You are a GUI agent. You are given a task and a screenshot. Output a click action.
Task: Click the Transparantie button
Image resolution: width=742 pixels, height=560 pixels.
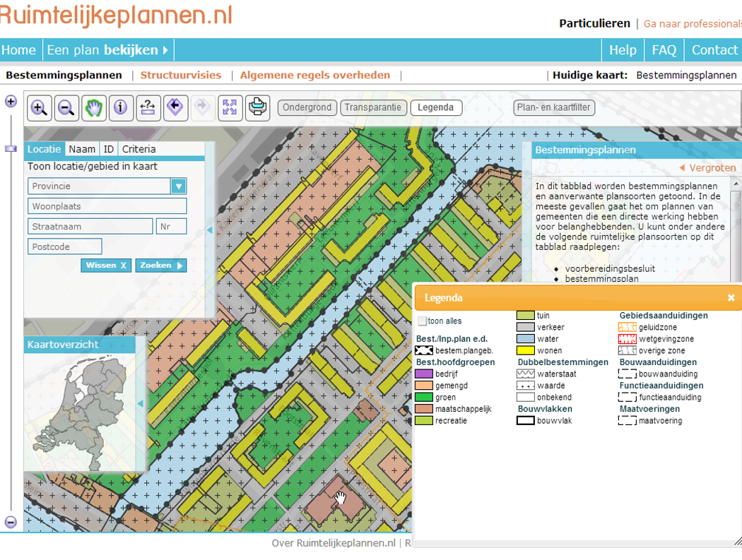373,107
